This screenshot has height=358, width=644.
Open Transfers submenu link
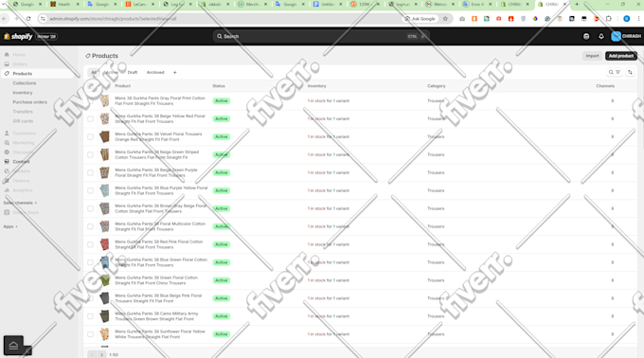click(x=23, y=112)
